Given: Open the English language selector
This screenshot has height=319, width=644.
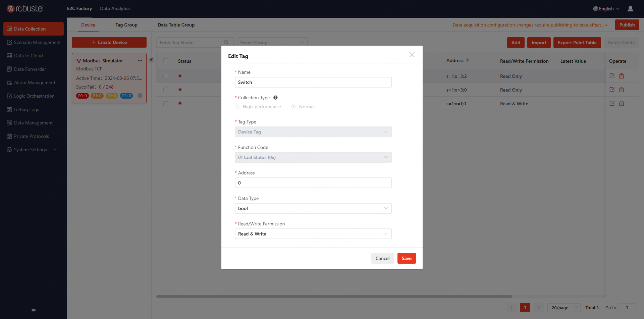Looking at the screenshot, I should click(x=606, y=9).
